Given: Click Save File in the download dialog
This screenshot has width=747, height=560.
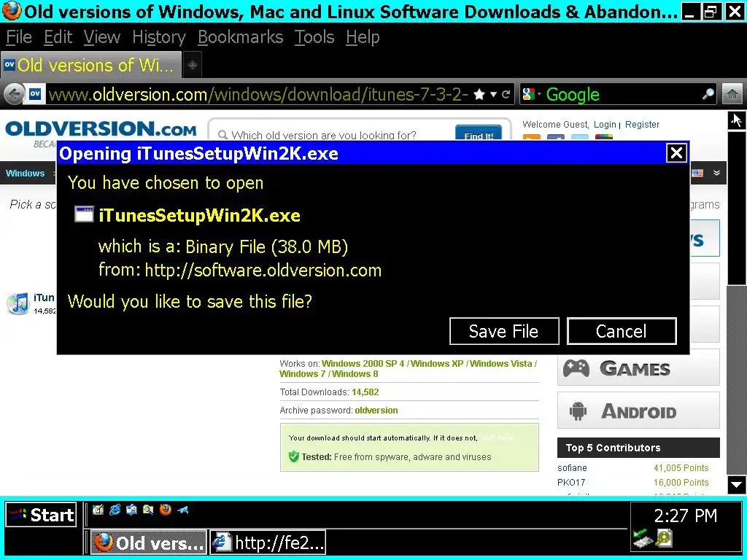Looking at the screenshot, I should coord(504,331).
